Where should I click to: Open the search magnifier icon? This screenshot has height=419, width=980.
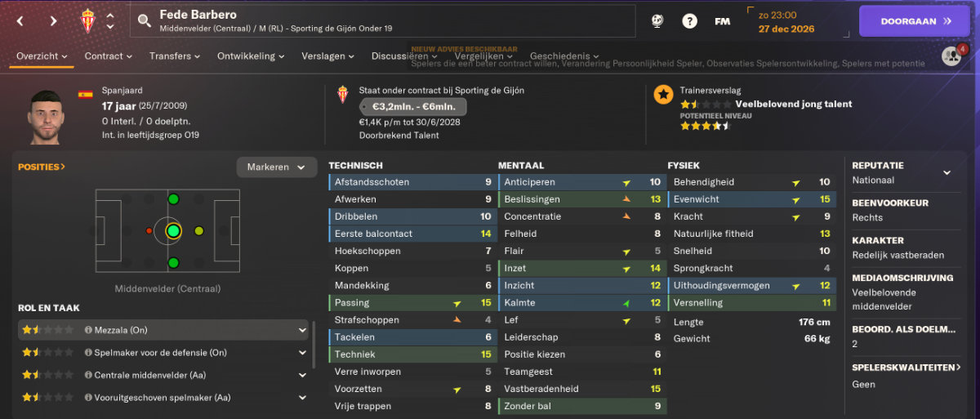tap(145, 21)
